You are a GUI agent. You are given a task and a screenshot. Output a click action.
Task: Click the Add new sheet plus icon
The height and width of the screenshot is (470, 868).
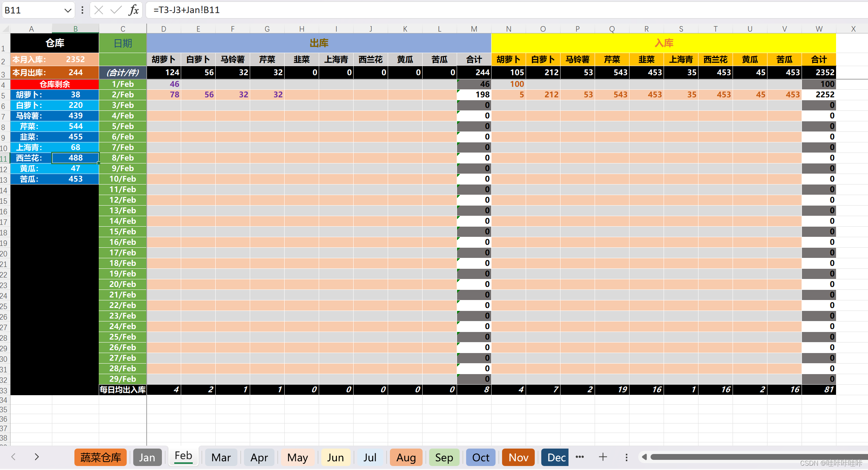click(x=603, y=457)
